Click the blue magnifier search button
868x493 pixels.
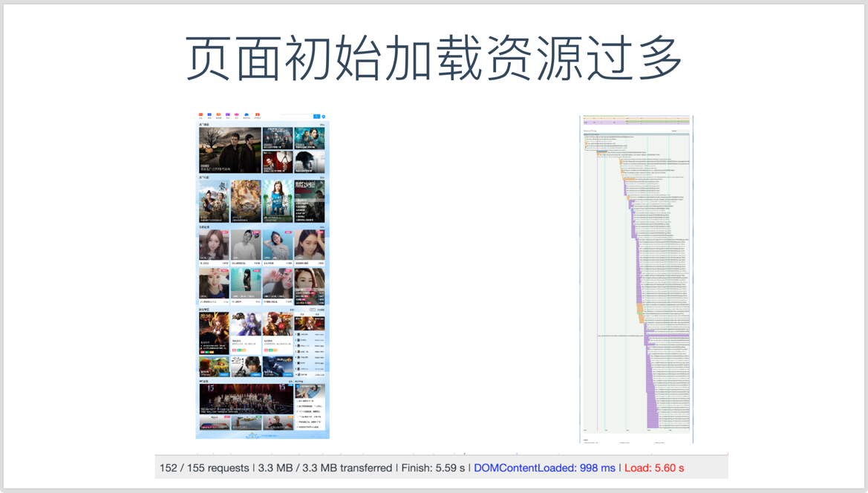[316, 115]
